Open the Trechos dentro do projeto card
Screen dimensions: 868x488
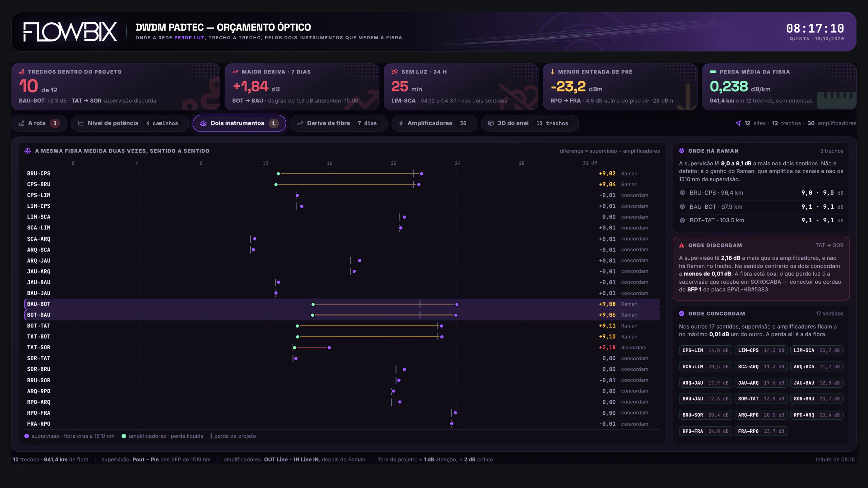coord(116,87)
